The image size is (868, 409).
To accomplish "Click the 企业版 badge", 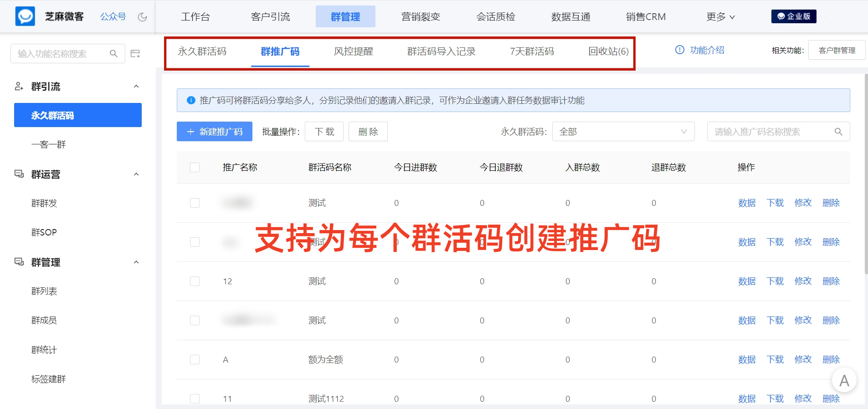I will click(794, 16).
